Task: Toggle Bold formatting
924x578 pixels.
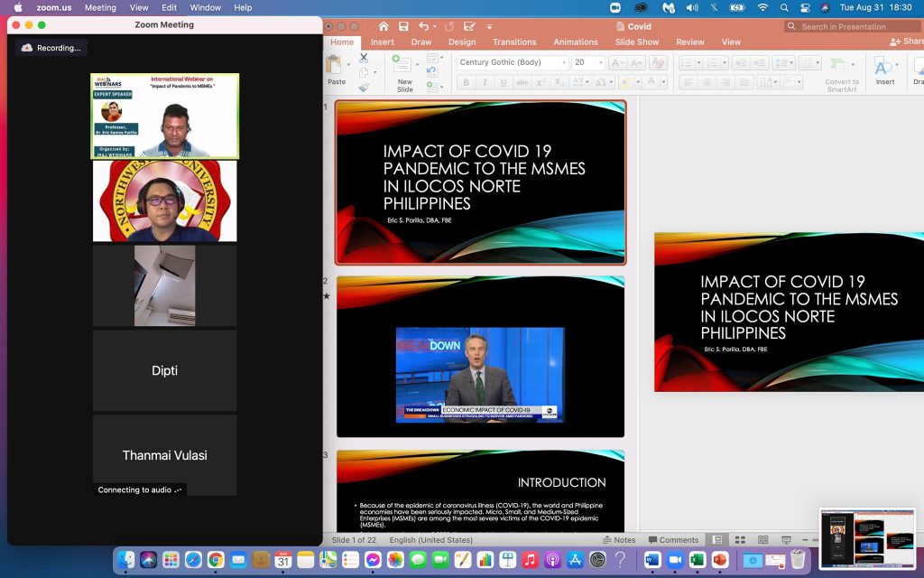Action: click(466, 82)
